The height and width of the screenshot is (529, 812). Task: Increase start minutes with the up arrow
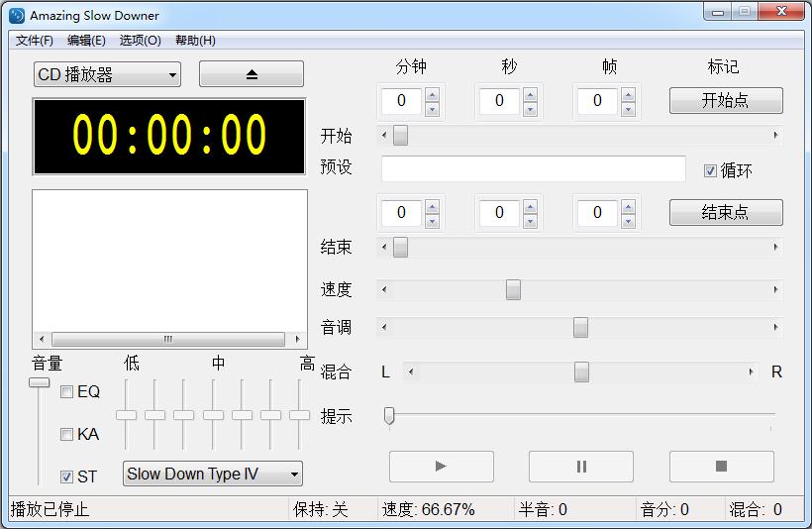(x=432, y=94)
